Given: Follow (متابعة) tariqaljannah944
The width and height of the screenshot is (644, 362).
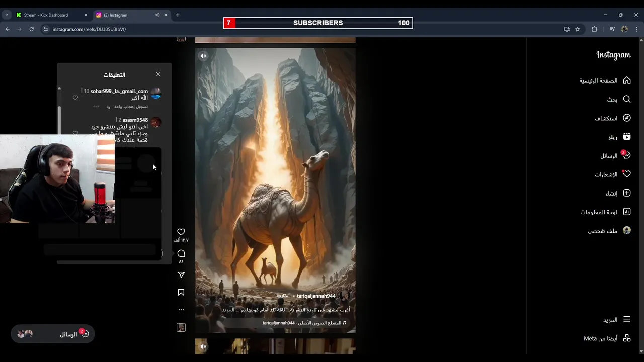Looking at the screenshot, I should point(283,296).
